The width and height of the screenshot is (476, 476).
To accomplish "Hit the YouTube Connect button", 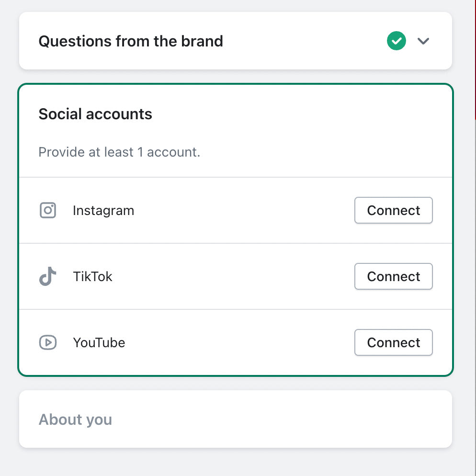I will [x=393, y=342].
